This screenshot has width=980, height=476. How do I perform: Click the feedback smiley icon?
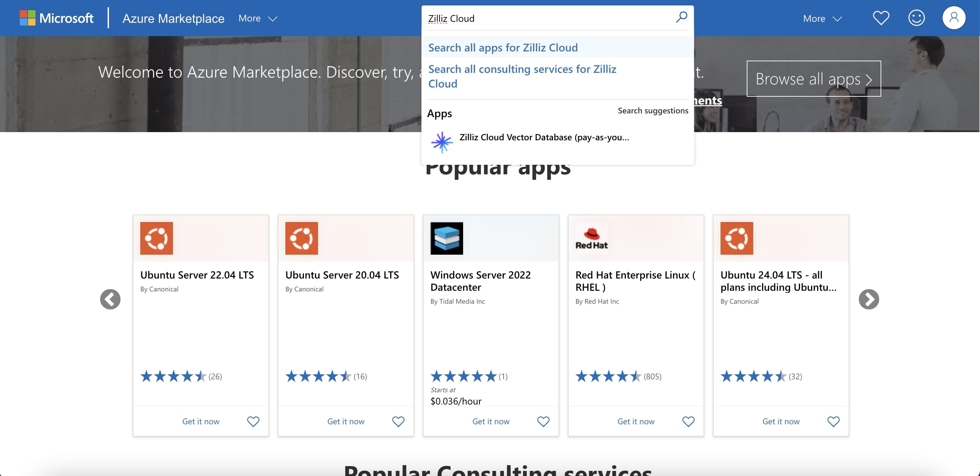pos(916,18)
